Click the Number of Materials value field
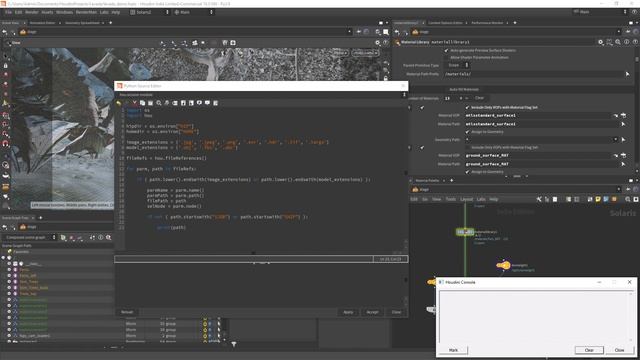The image size is (640, 360). pos(451,98)
